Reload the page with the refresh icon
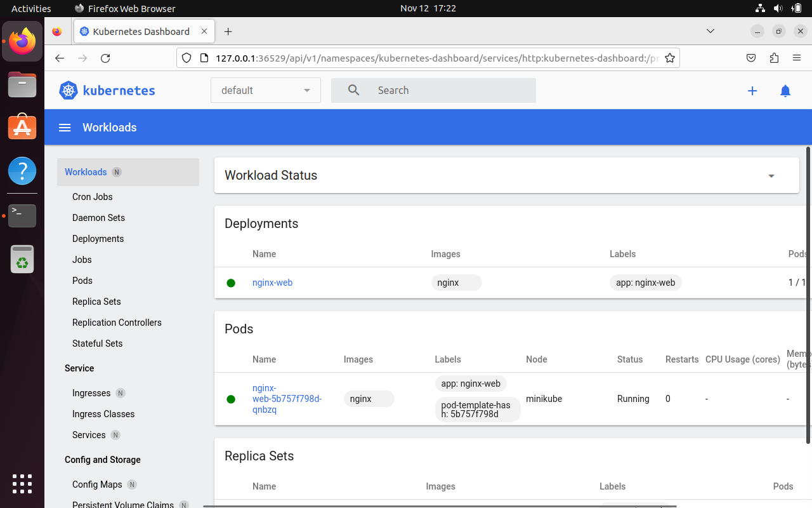The image size is (812, 508). 105,58
